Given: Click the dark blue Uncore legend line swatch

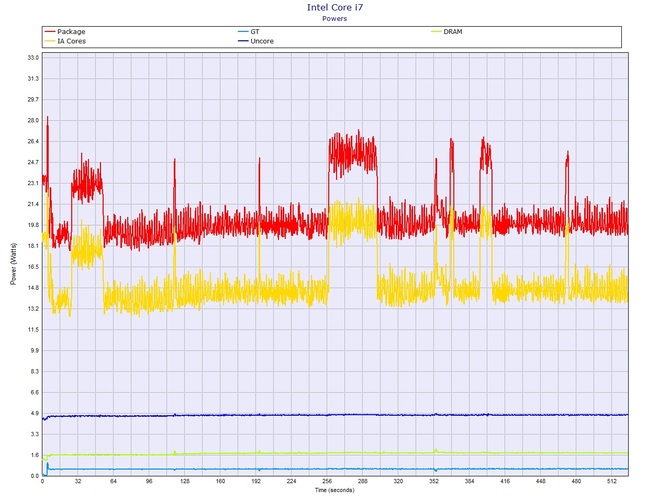Looking at the screenshot, I should click(243, 41).
